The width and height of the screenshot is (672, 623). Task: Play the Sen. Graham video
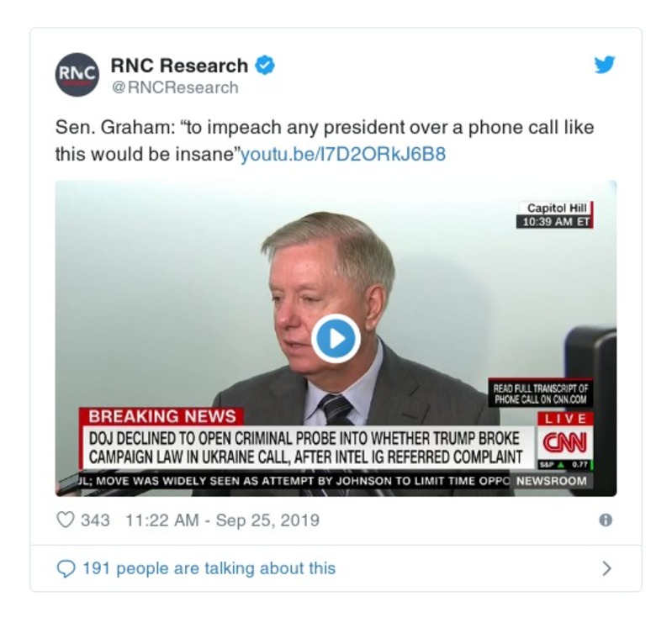point(336,338)
